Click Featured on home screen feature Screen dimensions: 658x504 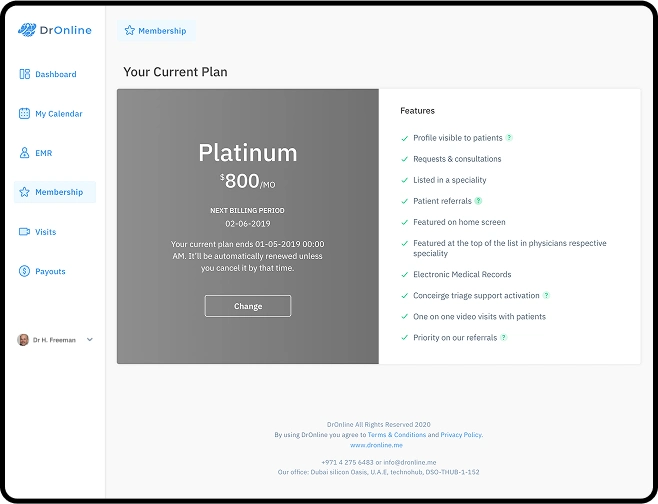tap(459, 222)
